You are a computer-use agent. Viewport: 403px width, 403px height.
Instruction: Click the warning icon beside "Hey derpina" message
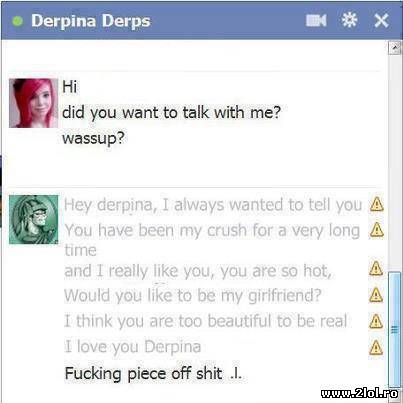(x=377, y=204)
